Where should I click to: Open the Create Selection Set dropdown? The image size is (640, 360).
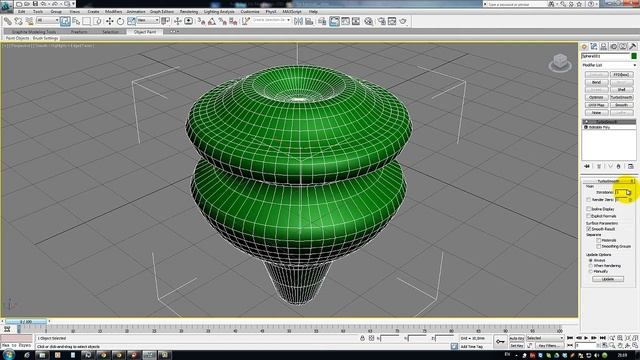tap(271, 20)
